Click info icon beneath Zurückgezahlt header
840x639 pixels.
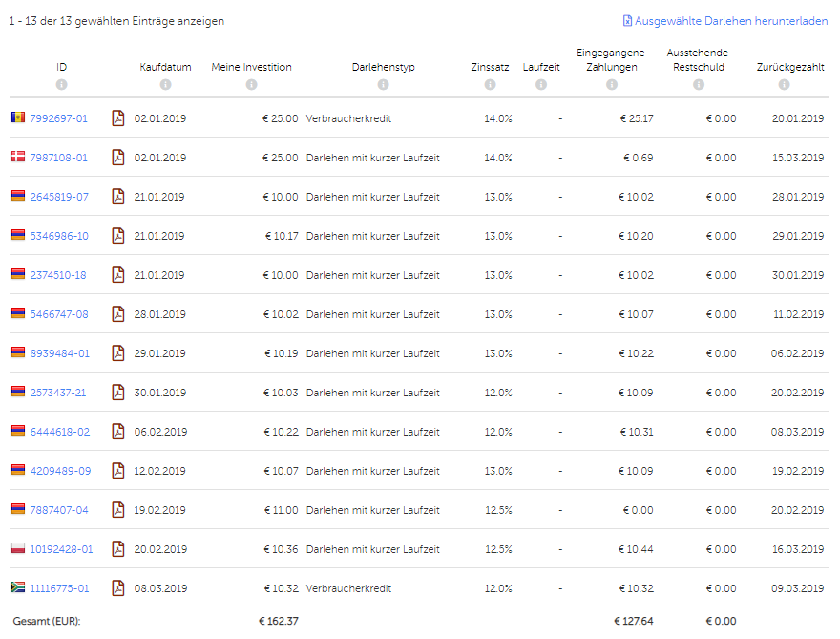pyautogui.click(x=785, y=85)
